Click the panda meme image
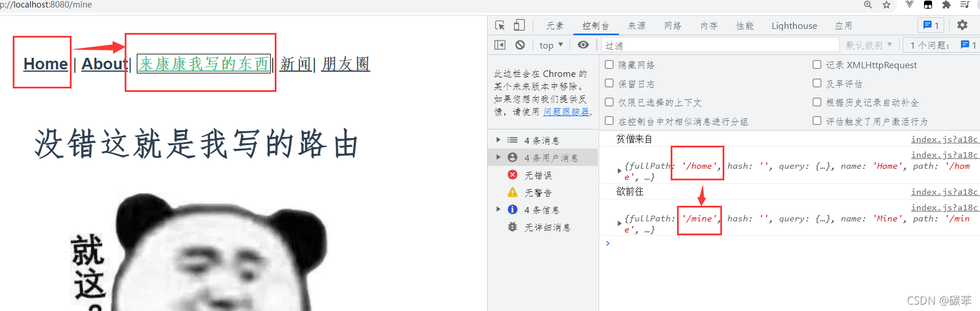Screen dimensions: 980x311 [199, 252]
